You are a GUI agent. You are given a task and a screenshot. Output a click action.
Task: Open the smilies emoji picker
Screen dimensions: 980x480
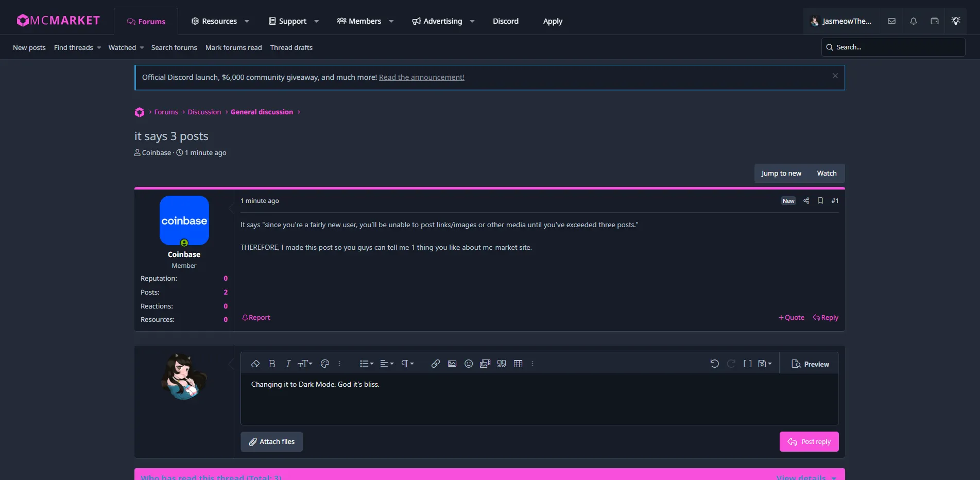tap(469, 364)
